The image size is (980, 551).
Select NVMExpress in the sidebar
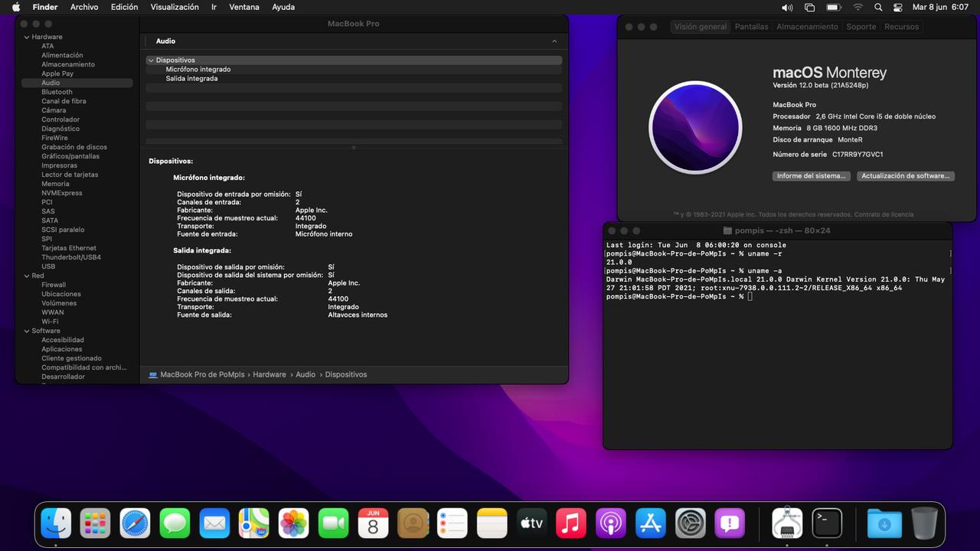[x=62, y=193]
